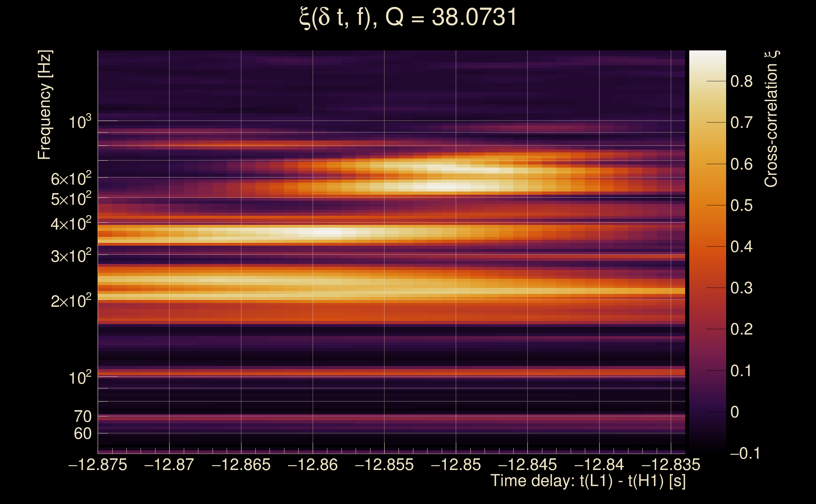
Task: Click the 60 frequency tick label
Action: coord(82,434)
